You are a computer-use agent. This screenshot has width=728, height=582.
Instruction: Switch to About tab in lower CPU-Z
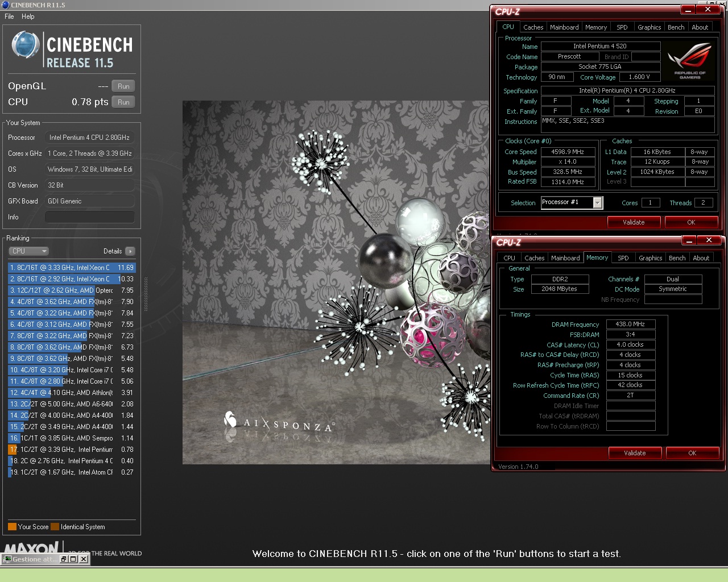[701, 258]
